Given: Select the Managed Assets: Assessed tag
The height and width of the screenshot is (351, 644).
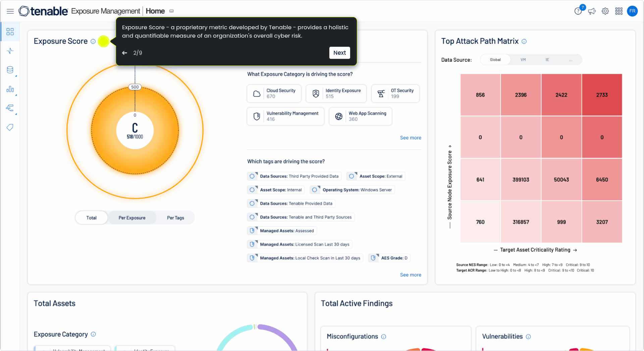Looking at the screenshot, I should pos(282,231).
